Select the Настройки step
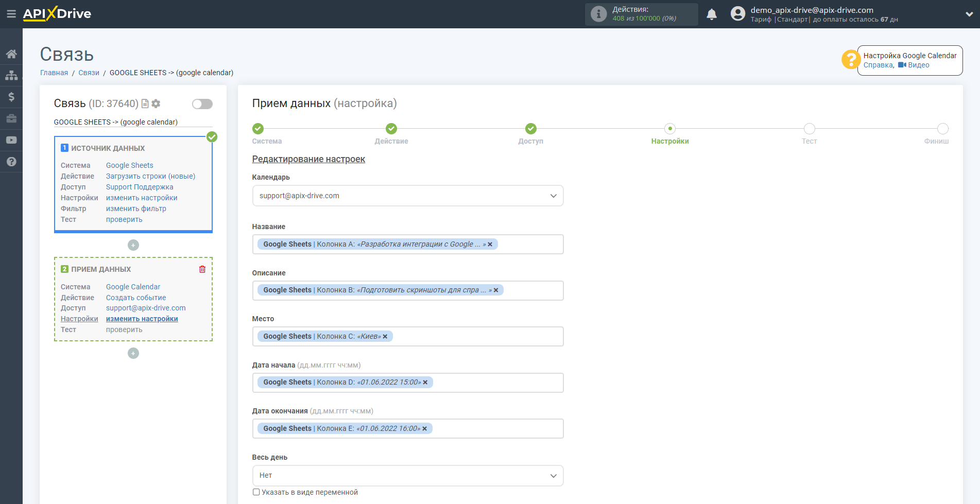This screenshot has width=980, height=504. (x=670, y=129)
